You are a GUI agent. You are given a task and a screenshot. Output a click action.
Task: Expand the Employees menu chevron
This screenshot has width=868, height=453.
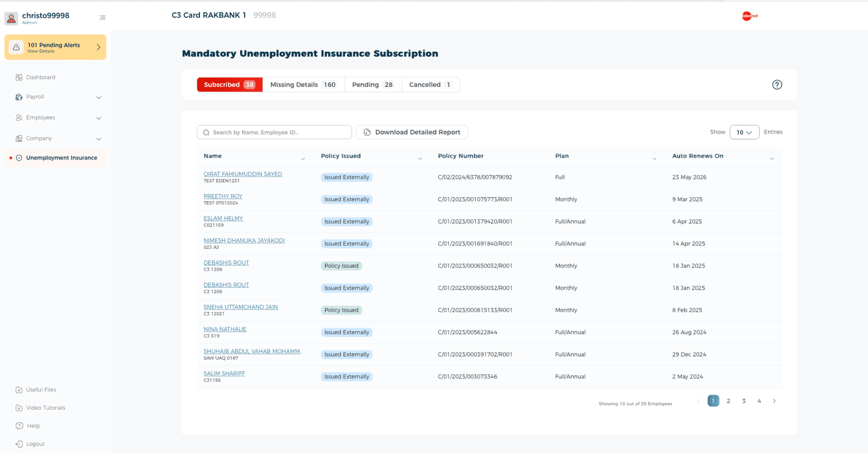tap(99, 118)
